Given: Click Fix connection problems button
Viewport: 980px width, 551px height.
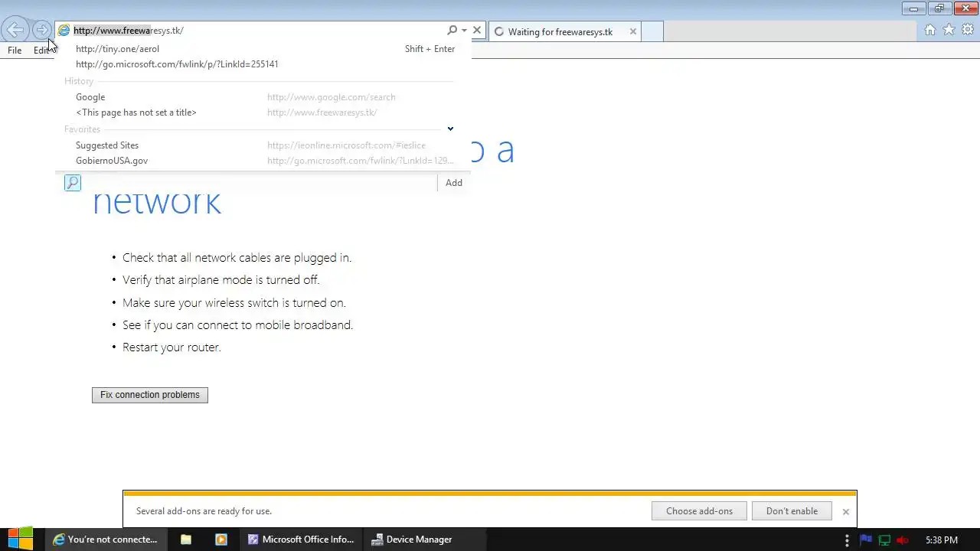Looking at the screenshot, I should point(150,395).
